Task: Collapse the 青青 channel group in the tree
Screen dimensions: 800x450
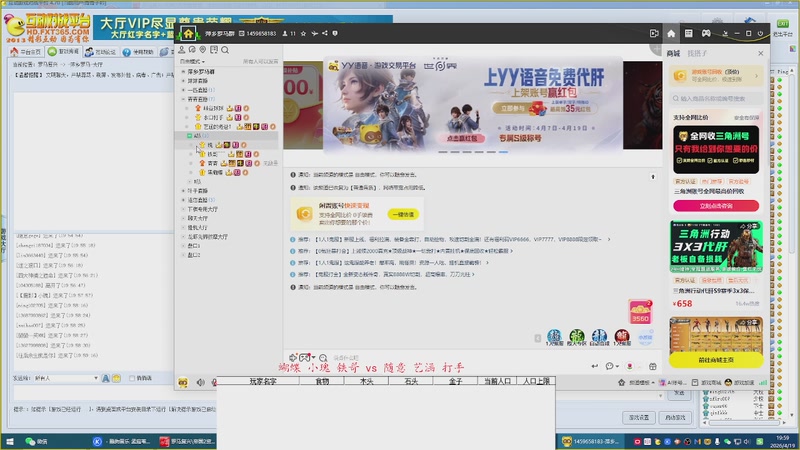Action: (x=183, y=99)
